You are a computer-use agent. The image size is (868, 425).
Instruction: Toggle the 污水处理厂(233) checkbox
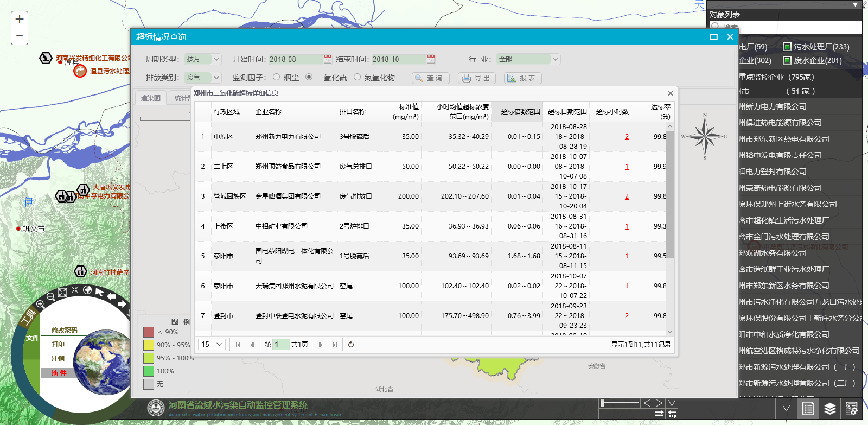[x=787, y=47]
